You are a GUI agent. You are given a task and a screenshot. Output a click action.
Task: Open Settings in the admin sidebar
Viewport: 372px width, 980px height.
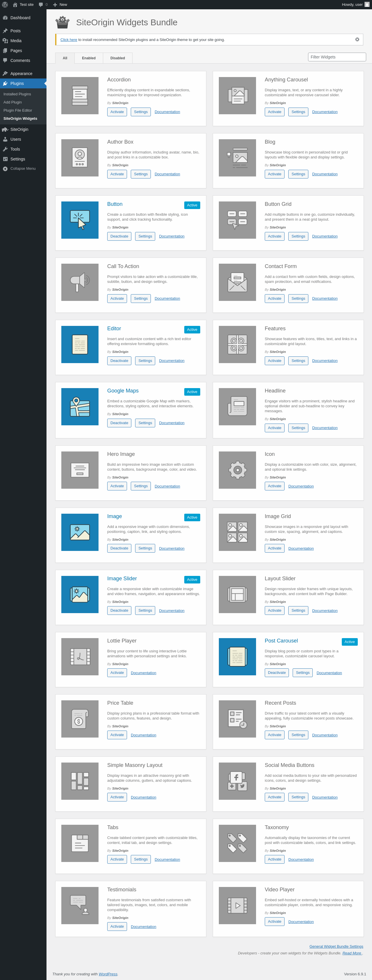(x=23, y=159)
